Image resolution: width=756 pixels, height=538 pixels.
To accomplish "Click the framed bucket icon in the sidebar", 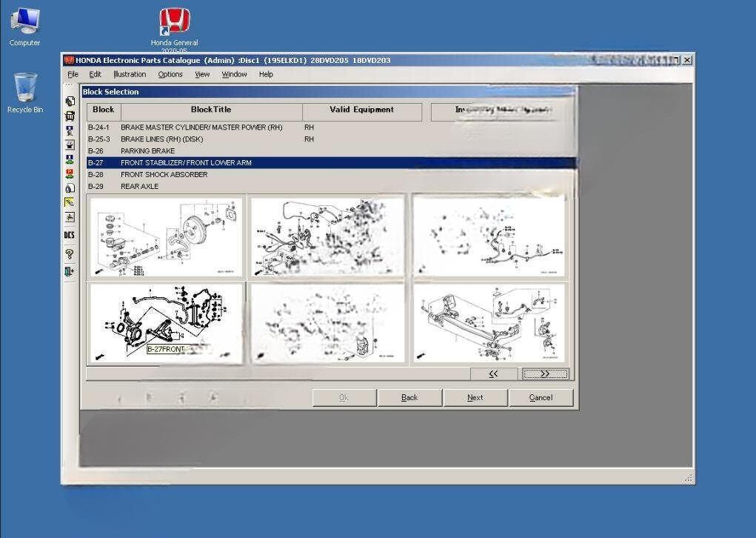I will click(x=70, y=145).
